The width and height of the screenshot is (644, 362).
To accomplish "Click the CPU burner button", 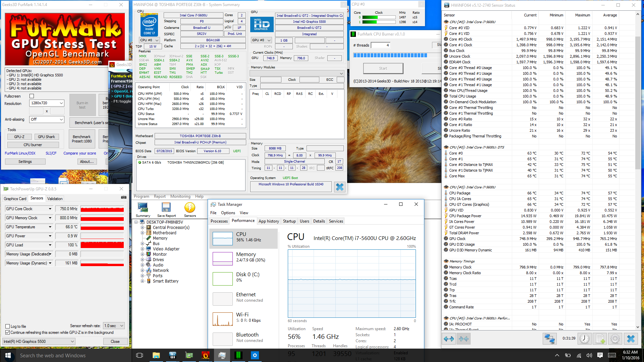I will coord(33,145).
